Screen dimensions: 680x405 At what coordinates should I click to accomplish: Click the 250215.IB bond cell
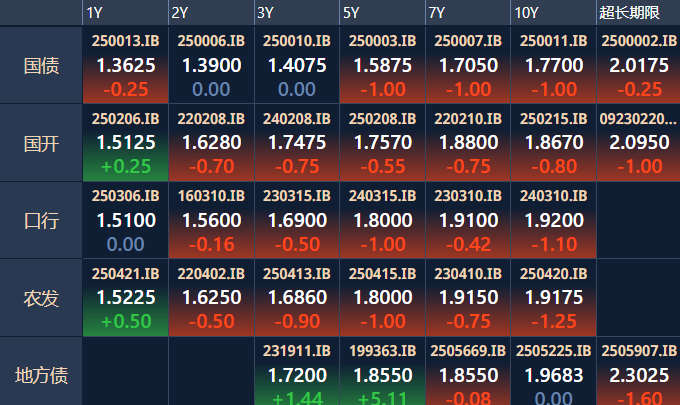(x=553, y=142)
